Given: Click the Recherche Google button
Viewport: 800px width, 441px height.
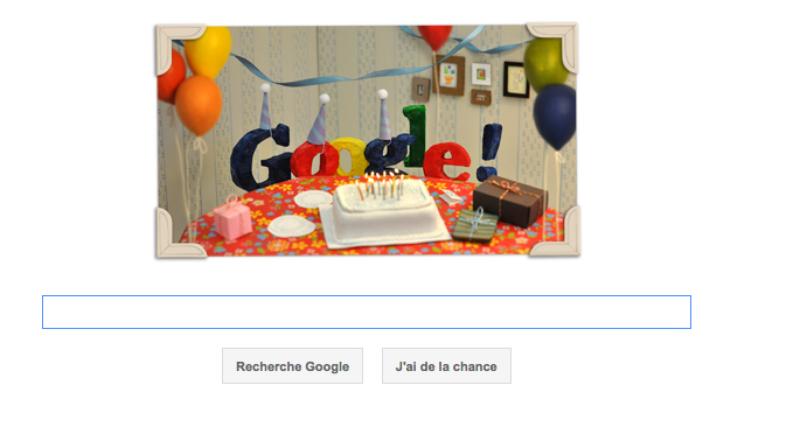Looking at the screenshot, I should point(292,366).
